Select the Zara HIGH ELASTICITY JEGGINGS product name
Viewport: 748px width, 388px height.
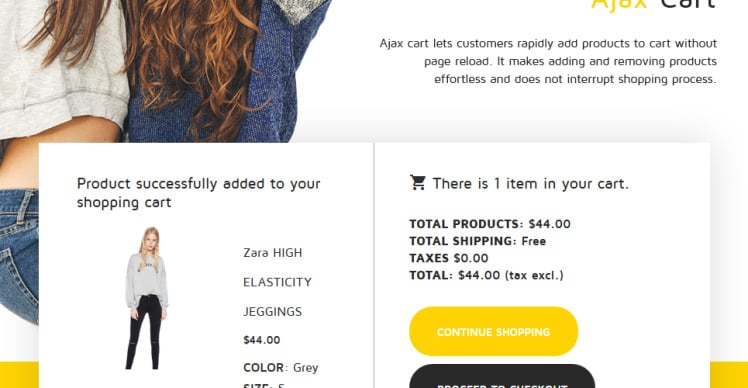pos(277,282)
